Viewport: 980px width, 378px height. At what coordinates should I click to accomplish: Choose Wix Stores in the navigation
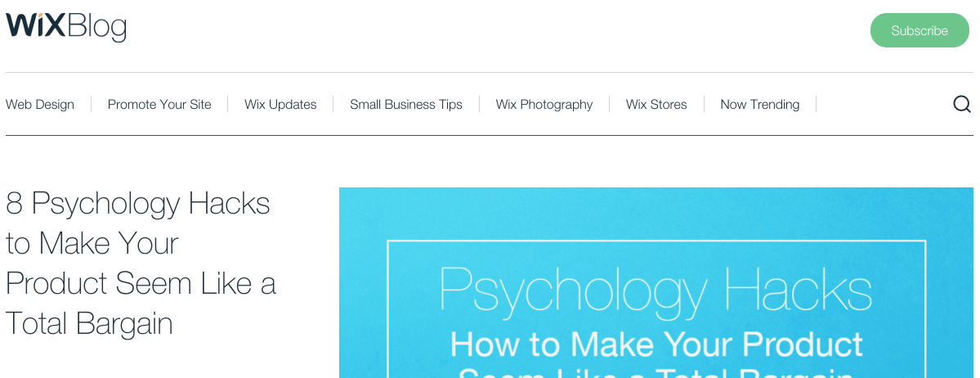[656, 105]
